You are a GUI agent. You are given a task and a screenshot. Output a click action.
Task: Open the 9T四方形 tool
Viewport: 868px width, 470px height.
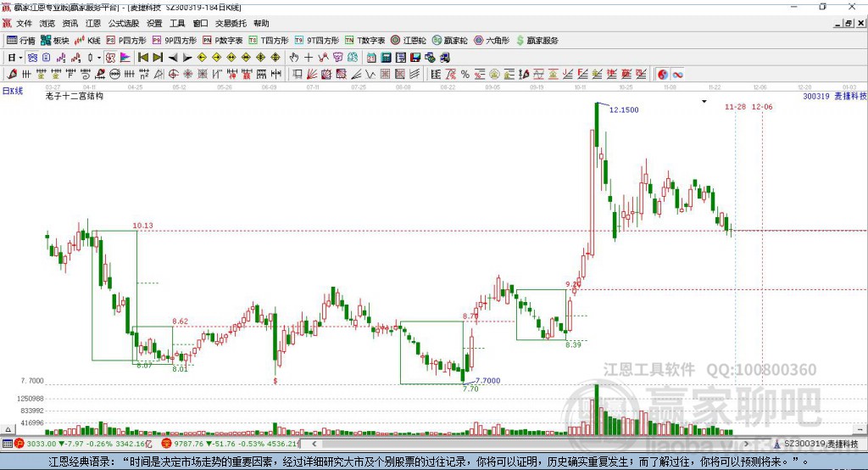(317, 41)
